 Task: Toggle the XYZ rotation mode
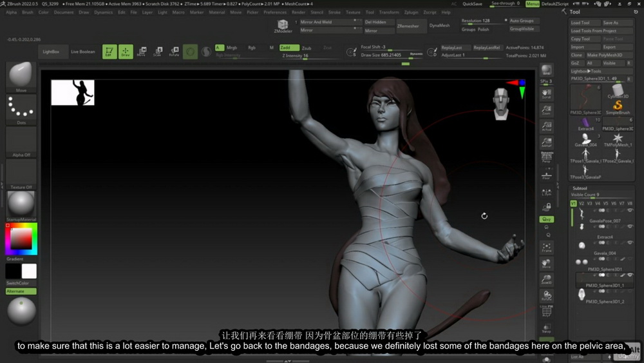point(546,219)
